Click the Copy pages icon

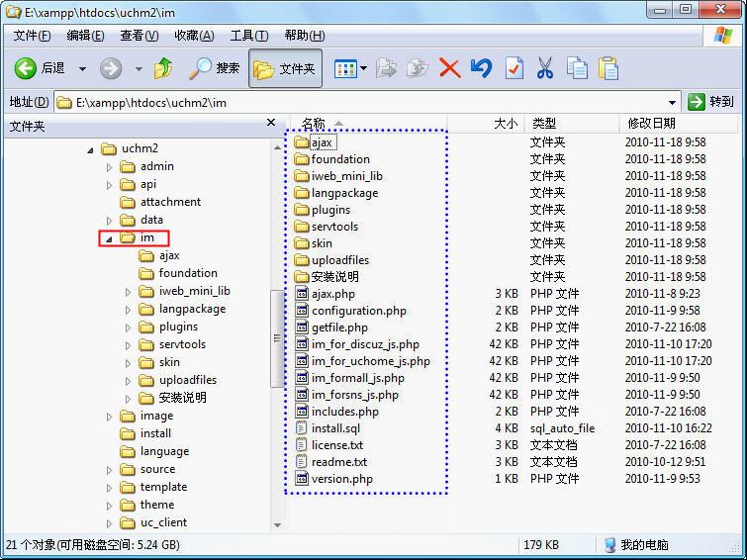tap(577, 68)
